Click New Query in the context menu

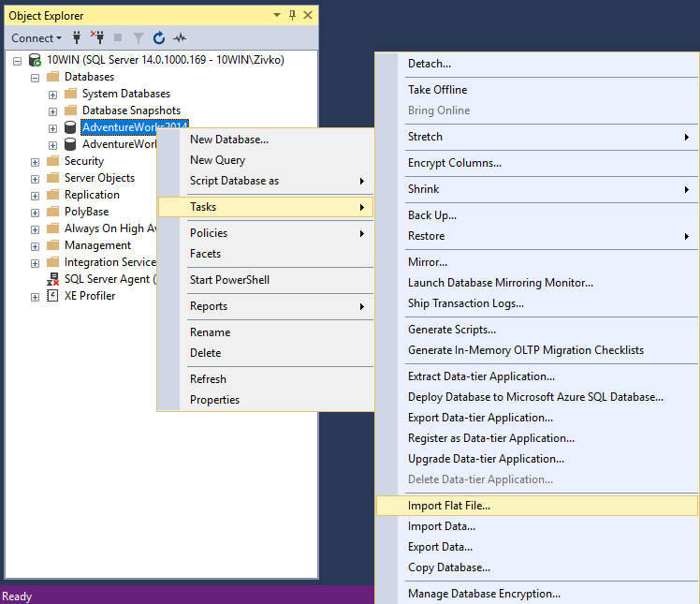(217, 160)
